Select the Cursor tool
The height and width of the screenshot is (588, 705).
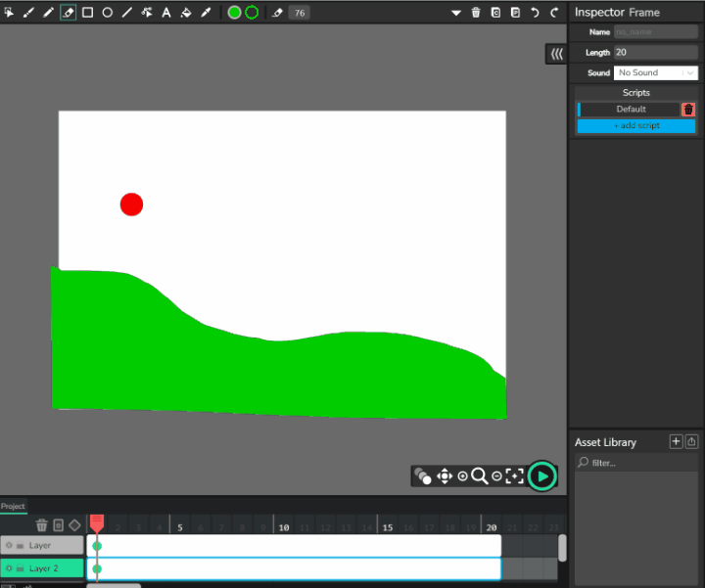9,13
